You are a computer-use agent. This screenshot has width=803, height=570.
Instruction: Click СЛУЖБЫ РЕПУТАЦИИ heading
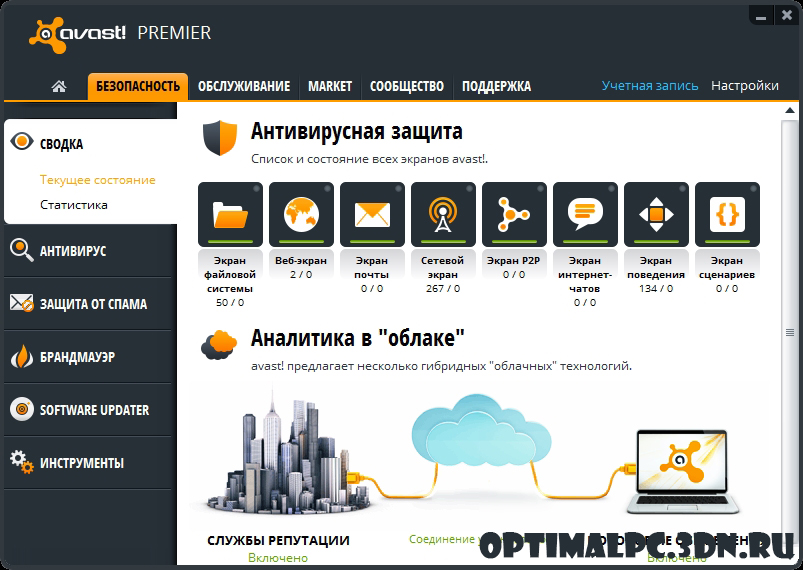(278, 541)
